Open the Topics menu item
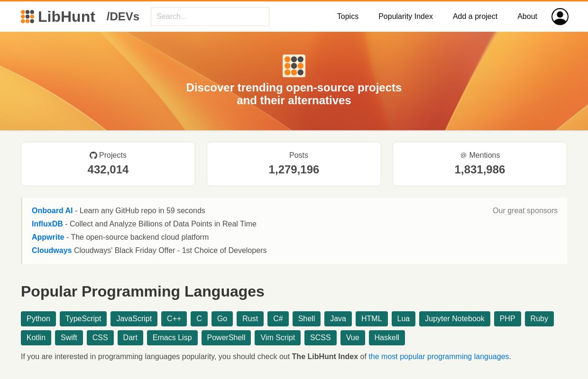The height and width of the screenshot is (379, 588). coord(348,17)
